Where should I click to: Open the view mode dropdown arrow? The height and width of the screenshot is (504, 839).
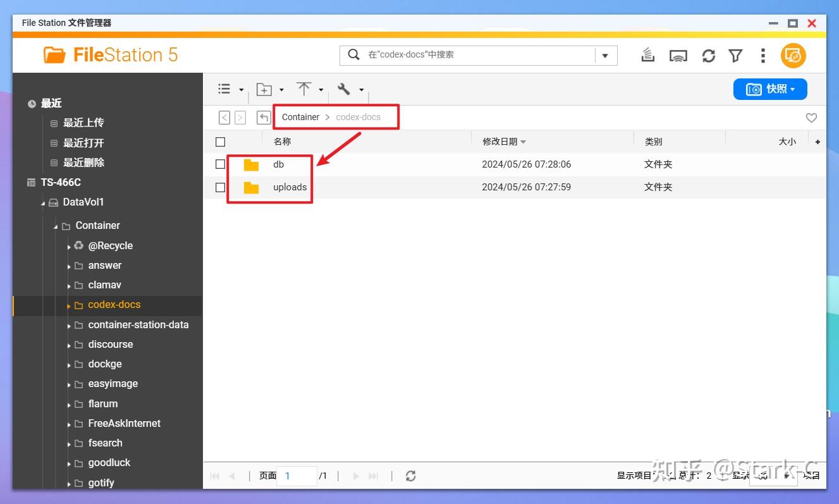coord(240,89)
